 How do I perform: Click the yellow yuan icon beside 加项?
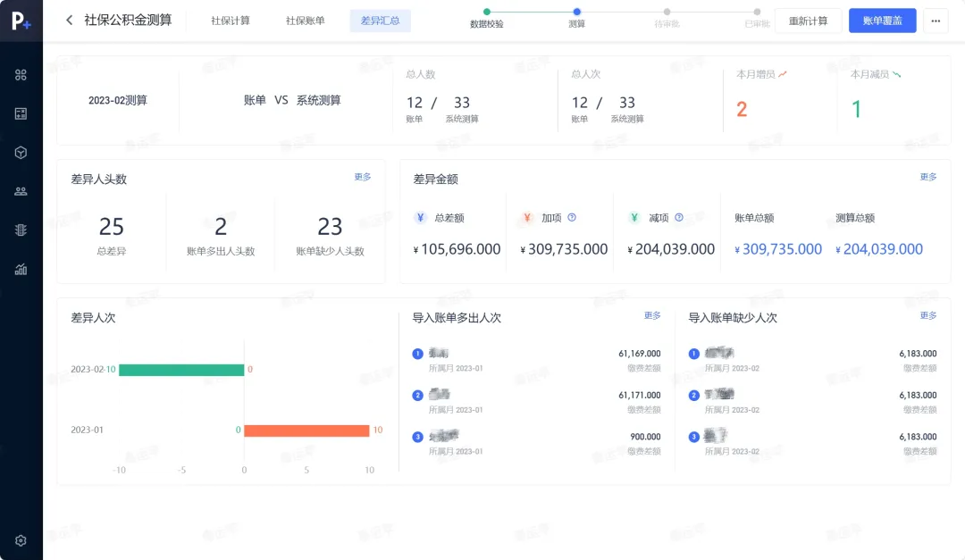coord(528,217)
